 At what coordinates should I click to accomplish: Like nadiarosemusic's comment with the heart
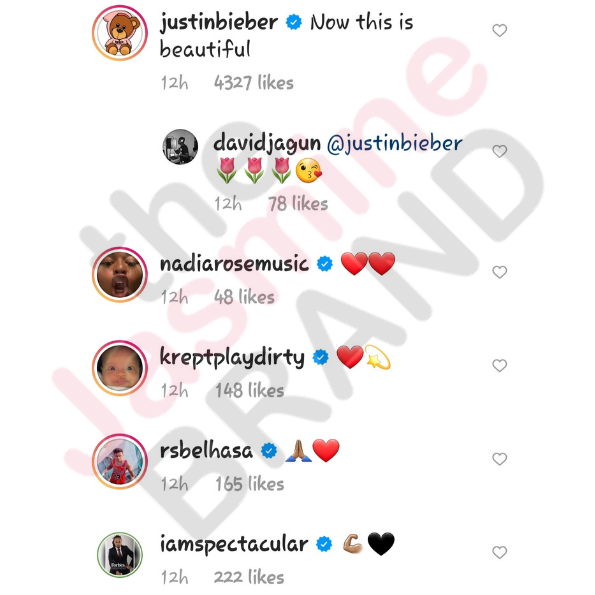click(499, 272)
